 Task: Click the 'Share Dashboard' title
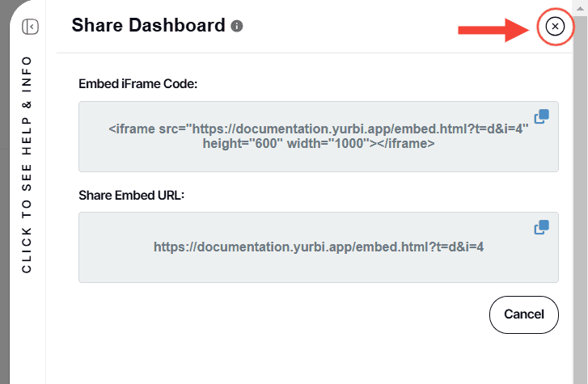[148, 26]
